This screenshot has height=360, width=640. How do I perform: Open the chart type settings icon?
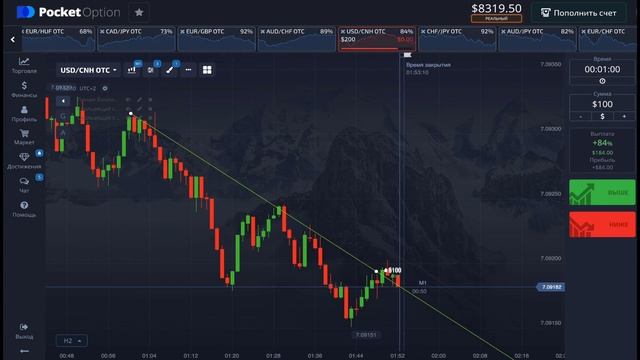(131, 70)
